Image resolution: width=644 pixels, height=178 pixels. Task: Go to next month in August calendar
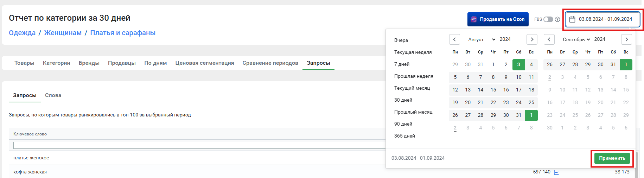(x=532, y=39)
